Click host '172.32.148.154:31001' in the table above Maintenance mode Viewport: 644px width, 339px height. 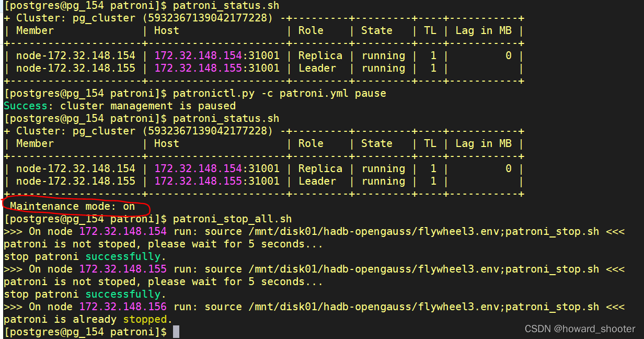pyautogui.click(x=217, y=169)
